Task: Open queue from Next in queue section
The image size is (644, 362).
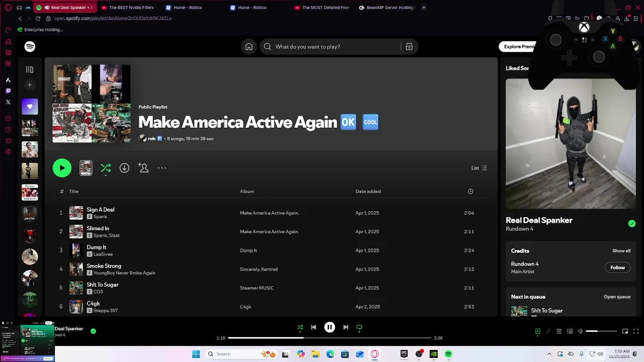Action: coord(617,297)
